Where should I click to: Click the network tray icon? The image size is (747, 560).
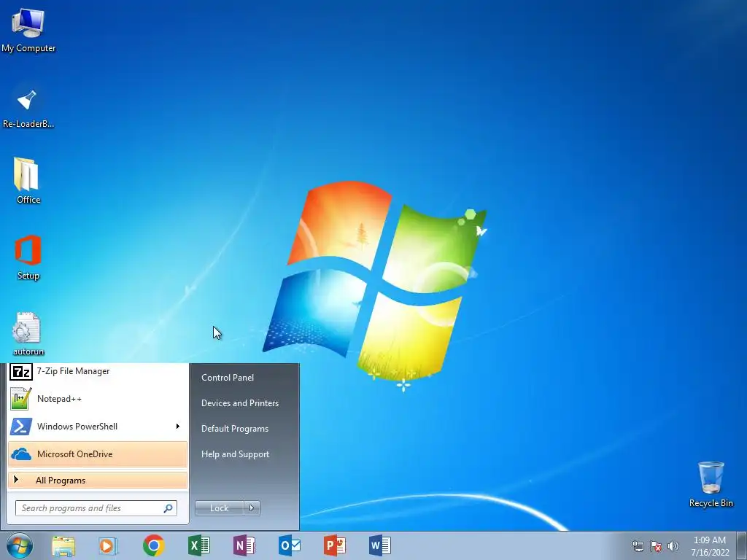[638, 546]
